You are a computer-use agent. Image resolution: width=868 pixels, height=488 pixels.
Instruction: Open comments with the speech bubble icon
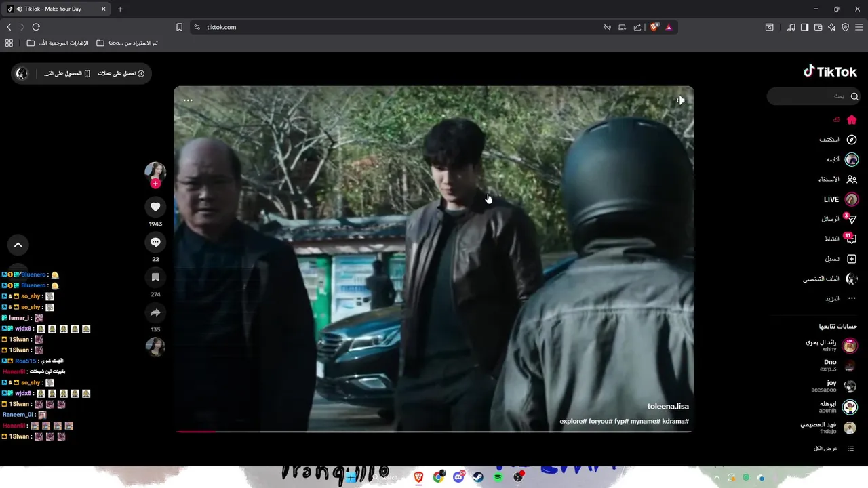point(155,242)
